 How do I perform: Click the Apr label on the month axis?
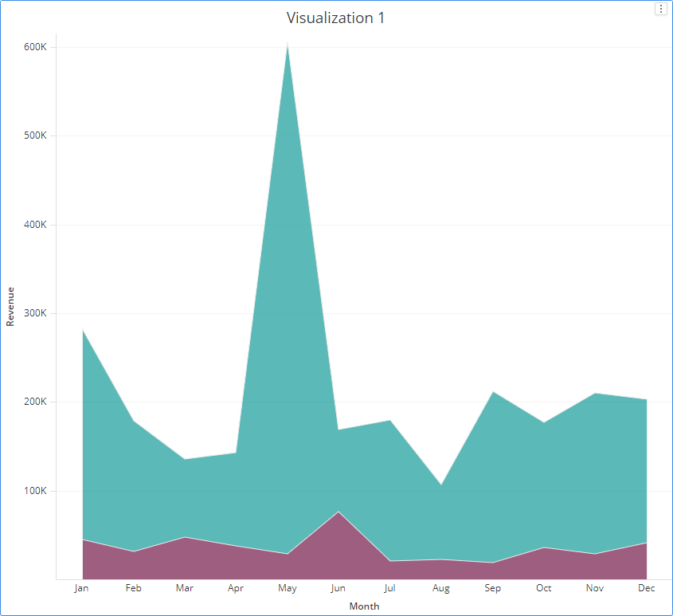coord(236,588)
